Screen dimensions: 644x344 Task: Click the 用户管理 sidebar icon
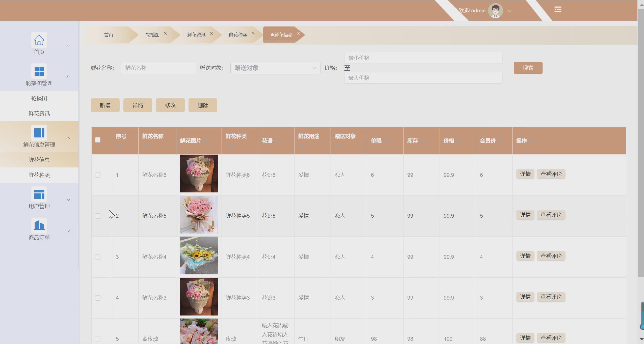[x=39, y=194]
